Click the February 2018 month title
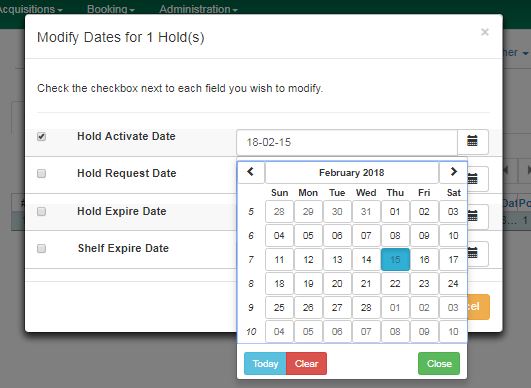The height and width of the screenshot is (388, 531). 352,172
